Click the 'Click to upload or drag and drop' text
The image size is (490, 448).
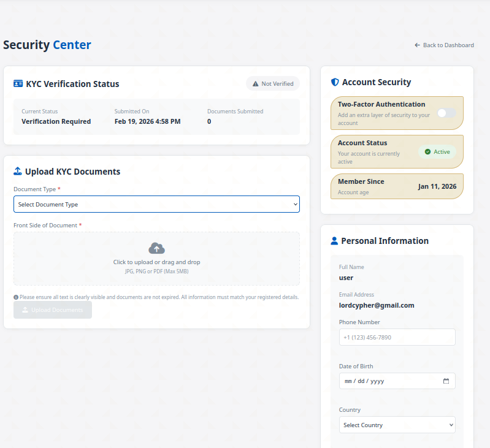(156, 262)
